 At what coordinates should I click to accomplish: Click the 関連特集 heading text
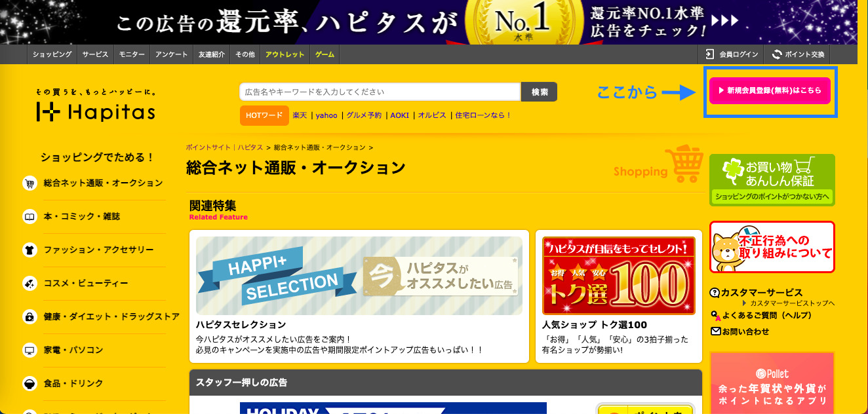pyautogui.click(x=212, y=206)
